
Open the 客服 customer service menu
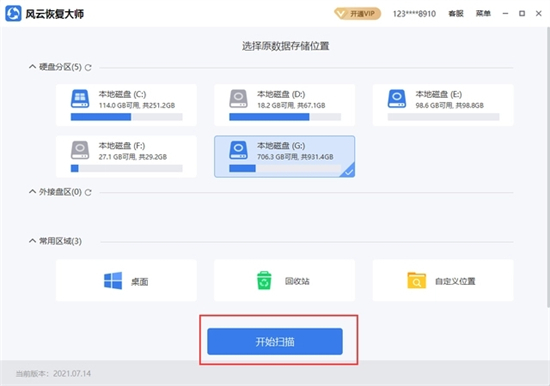[x=456, y=13]
